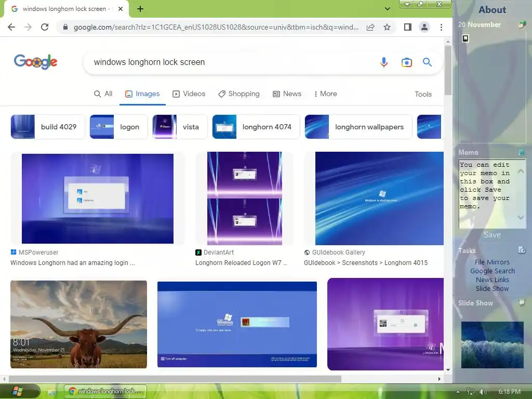Open the Chrome side panel icon
Viewport: 532px width, 399px height.
[x=408, y=27]
